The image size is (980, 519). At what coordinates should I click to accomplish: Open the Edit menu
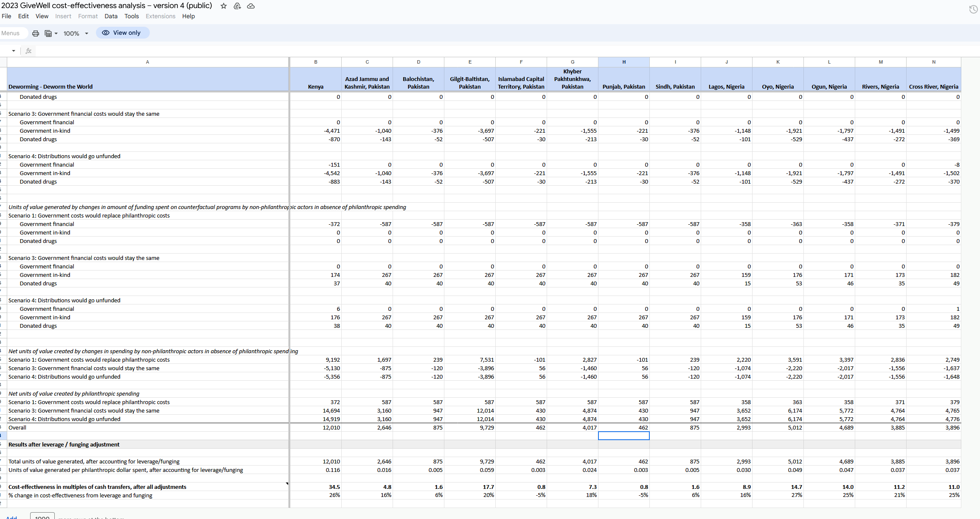point(23,16)
